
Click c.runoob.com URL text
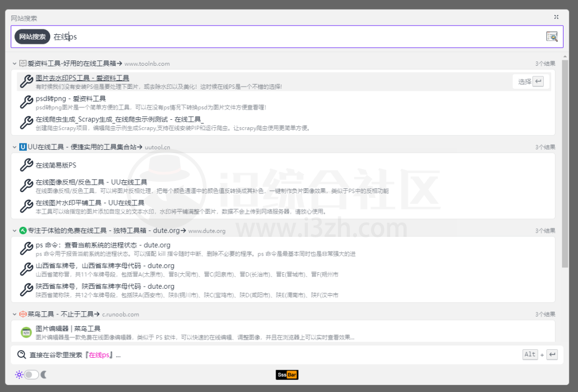point(120,314)
